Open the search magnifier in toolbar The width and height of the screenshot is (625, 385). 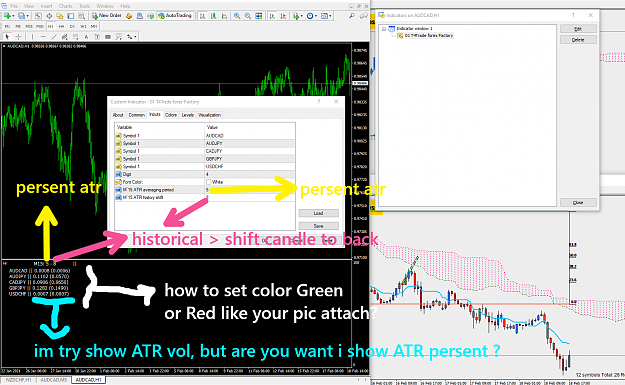pyautogui.click(x=352, y=16)
